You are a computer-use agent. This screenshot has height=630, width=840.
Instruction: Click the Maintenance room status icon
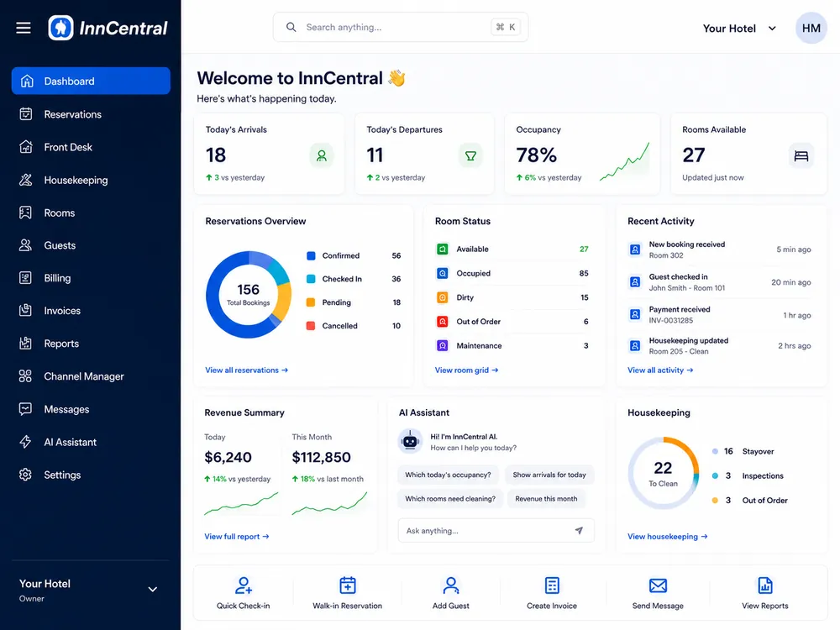tap(443, 345)
